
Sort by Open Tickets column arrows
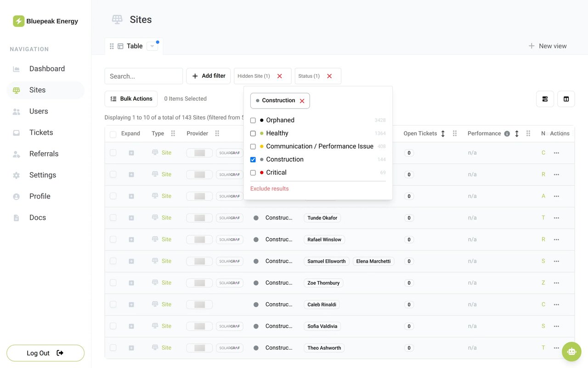coord(443,133)
